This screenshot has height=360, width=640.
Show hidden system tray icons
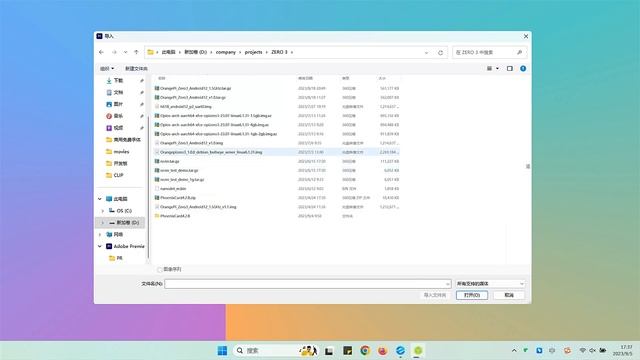pyautogui.click(x=514, y=351)
